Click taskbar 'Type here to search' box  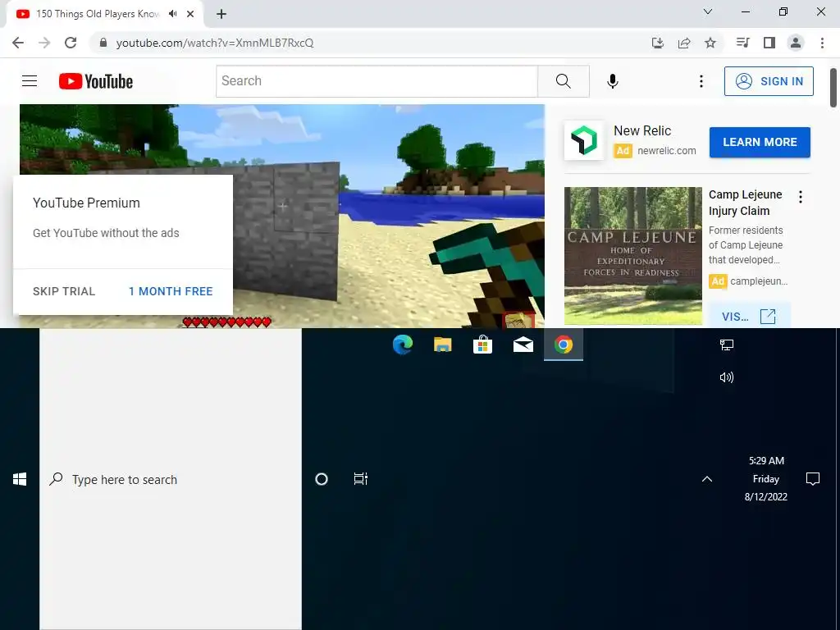171,479
